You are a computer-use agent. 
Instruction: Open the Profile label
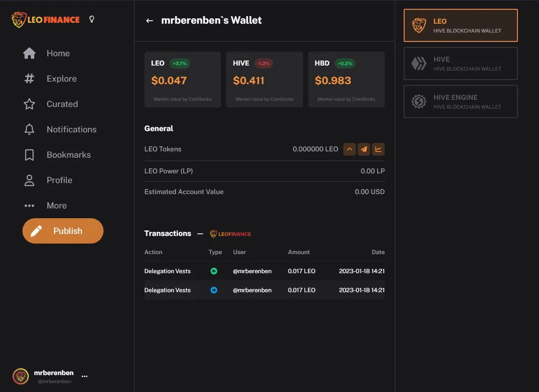click(59, 180)
